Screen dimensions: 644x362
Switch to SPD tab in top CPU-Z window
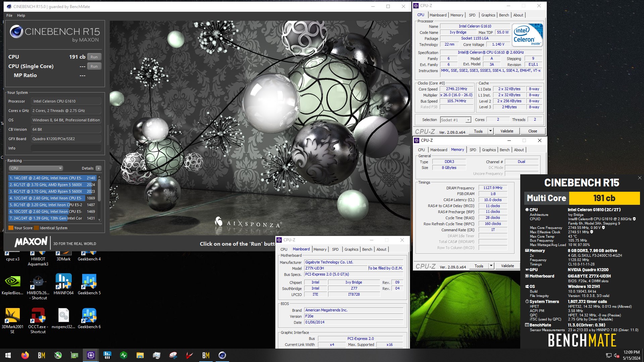[472, 15]
